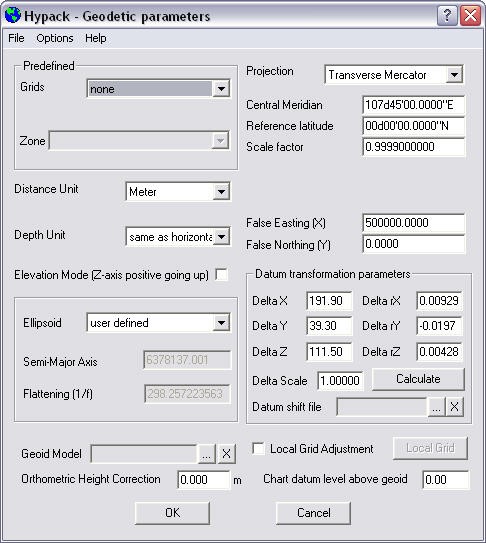Click the Calculate button

418,379
